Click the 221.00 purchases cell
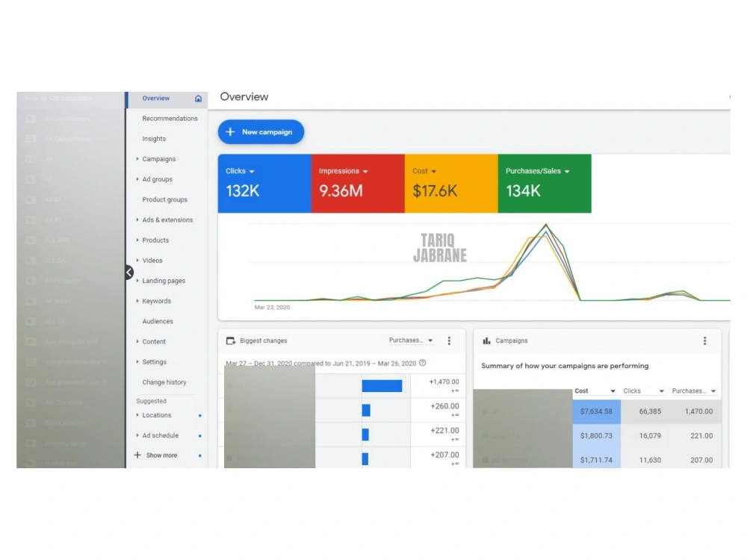Image resolution: width=747 pixels, height=560 pixels. coord(701,436)
